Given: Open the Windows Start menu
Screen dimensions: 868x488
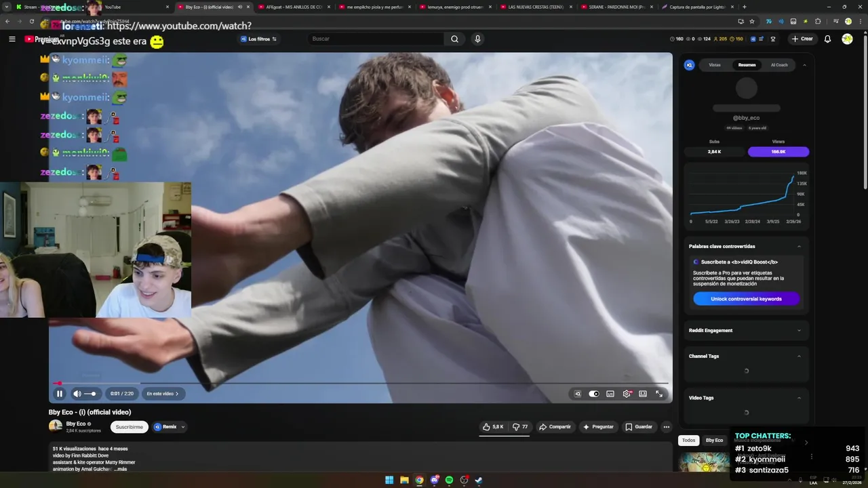Looking at the screenshot, I should [x=389, y=481].
